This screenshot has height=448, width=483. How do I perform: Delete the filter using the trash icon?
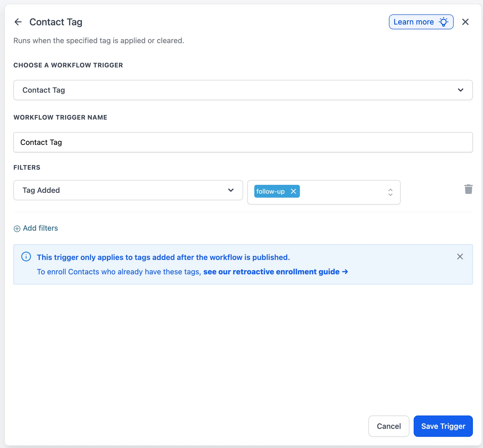(468, 189)
